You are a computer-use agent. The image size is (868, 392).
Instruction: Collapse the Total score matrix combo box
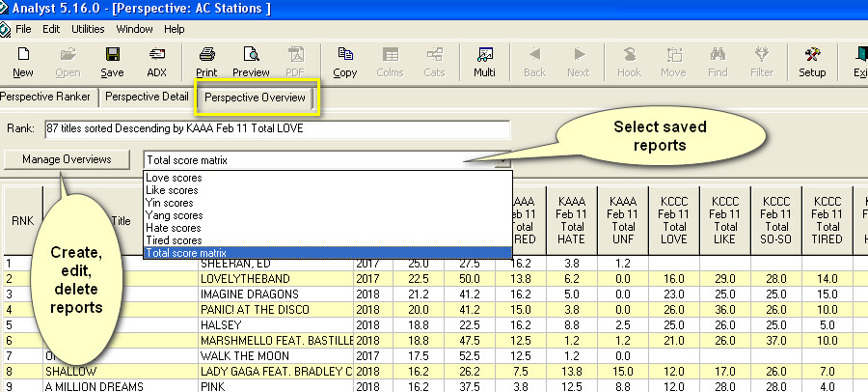point(502,161)
